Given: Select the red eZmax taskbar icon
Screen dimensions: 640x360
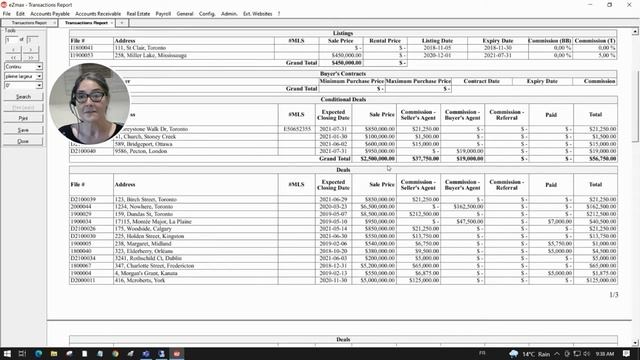Looking at the screenshot, I should click(x=177, y=353).
